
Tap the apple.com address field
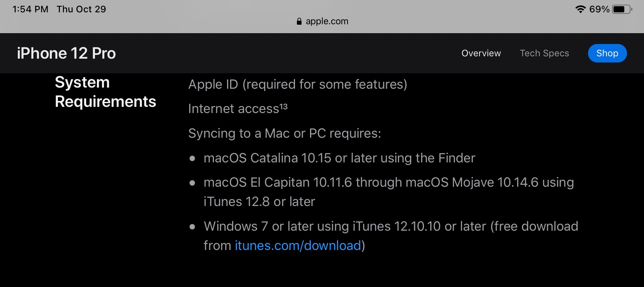327,21
